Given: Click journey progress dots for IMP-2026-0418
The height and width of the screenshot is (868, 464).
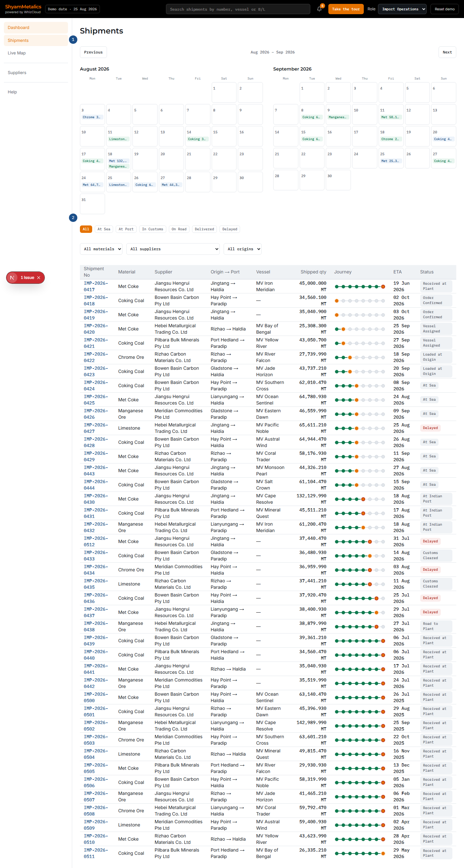Looking at the screenshot, I should (360, 301).
